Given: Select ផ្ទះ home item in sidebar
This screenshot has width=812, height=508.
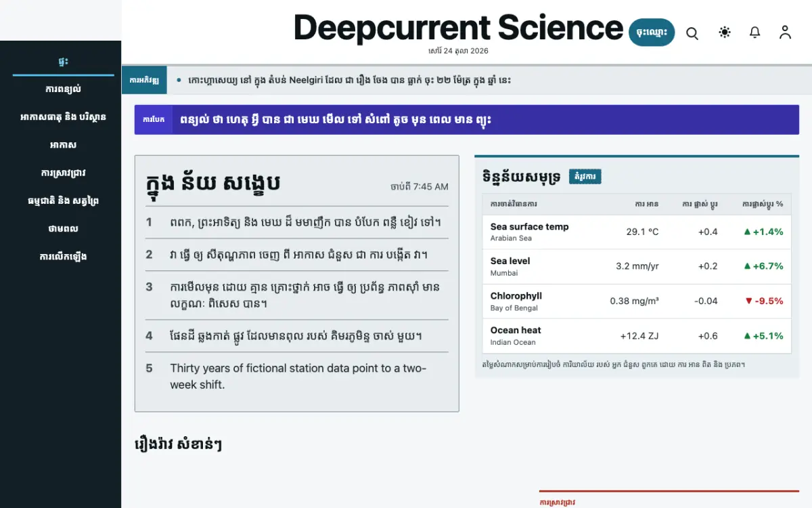Looking at the screenshot, I should 63,62.
